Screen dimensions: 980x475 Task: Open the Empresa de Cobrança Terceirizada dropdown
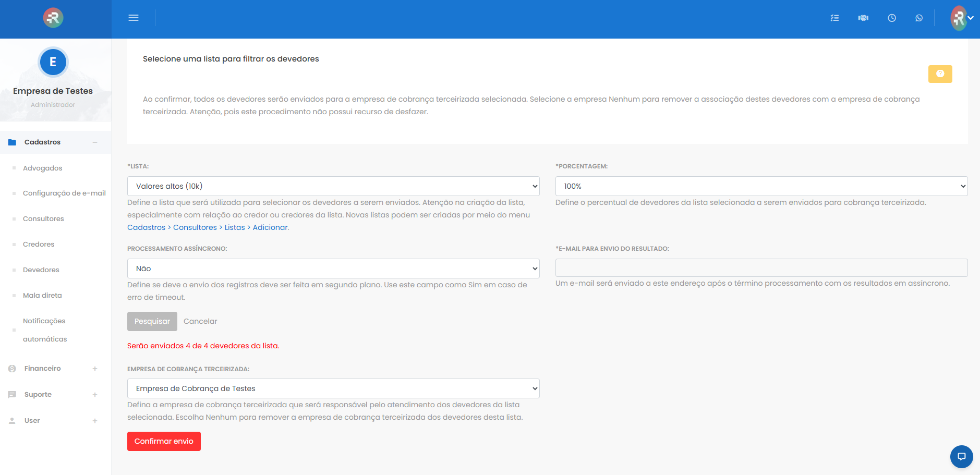(333, 388)
